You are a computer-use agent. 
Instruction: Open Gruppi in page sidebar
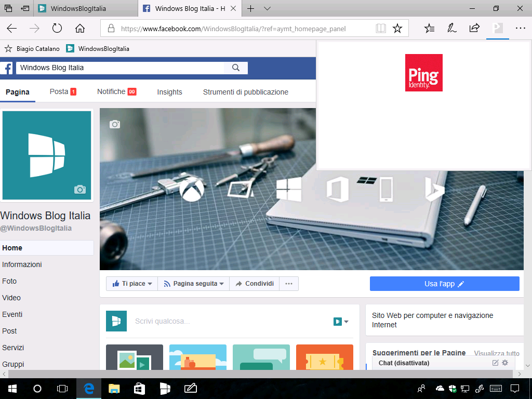point(13,364)
